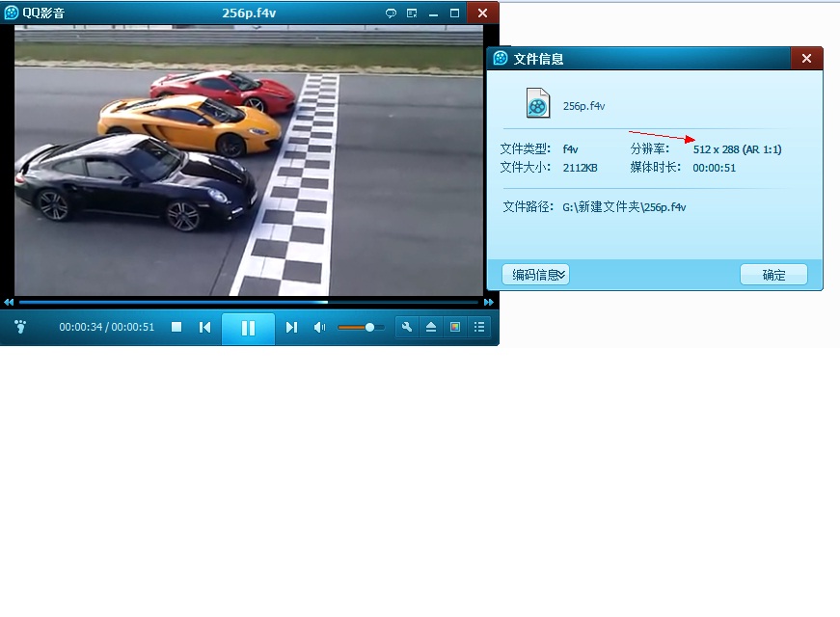
Task: Skip to the next video
Action: (x=291, y=328)
